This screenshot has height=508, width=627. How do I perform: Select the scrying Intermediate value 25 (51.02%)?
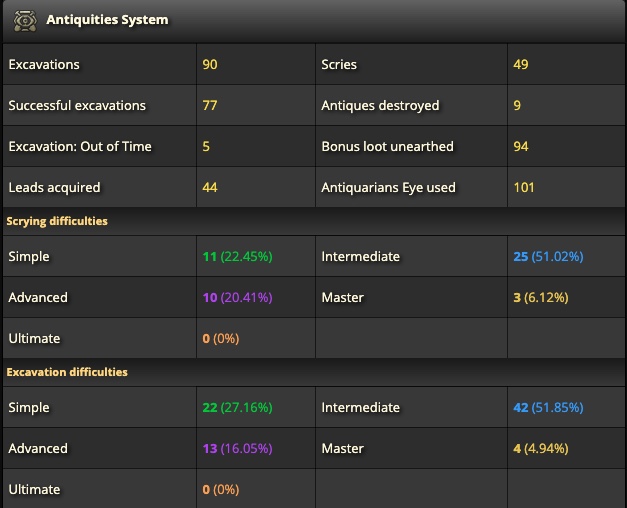point(548,256)
